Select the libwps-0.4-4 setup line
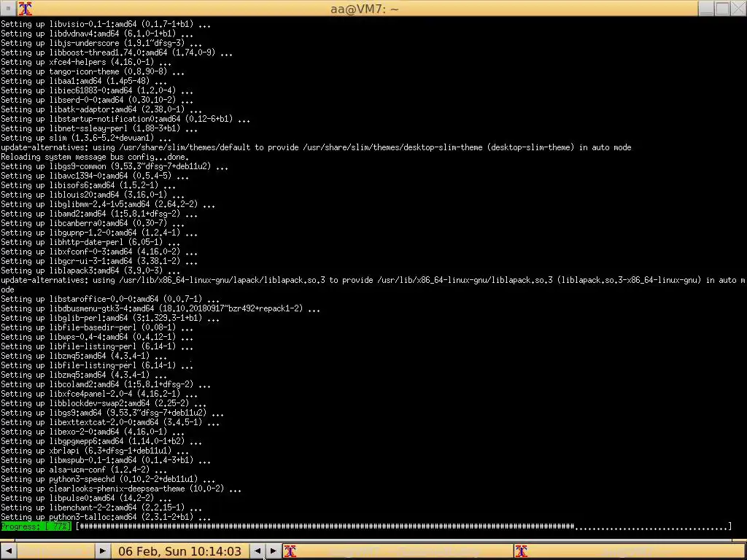This screenshot has height=560, width=747. (x=97, y=337)
